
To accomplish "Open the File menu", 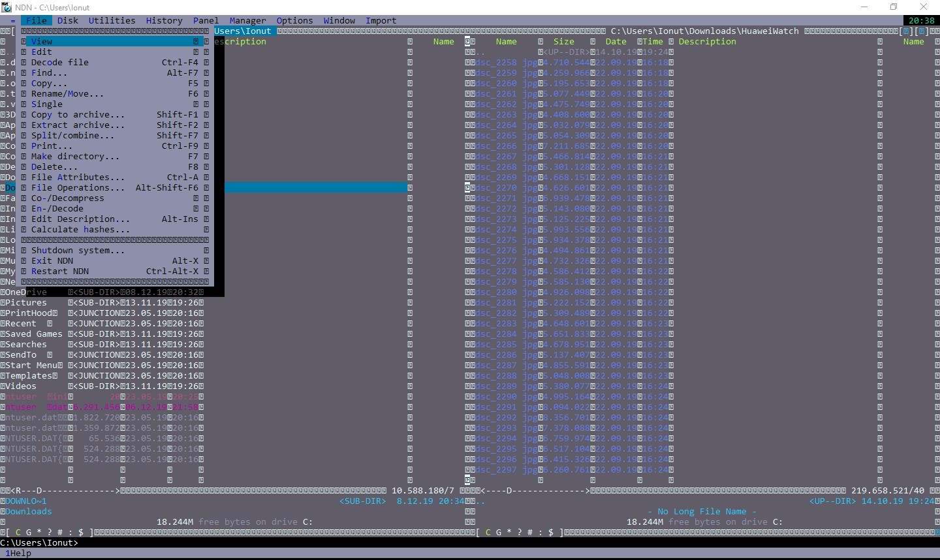I will click(x=37, y=20).
